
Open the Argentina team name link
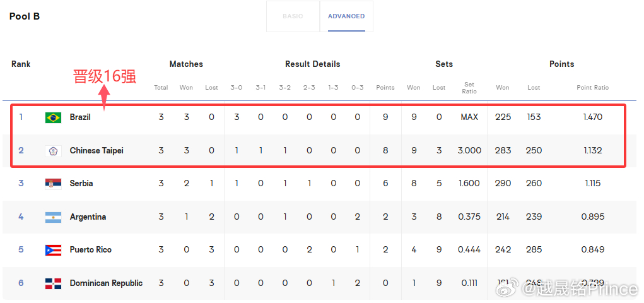click(x=88, y=217)
